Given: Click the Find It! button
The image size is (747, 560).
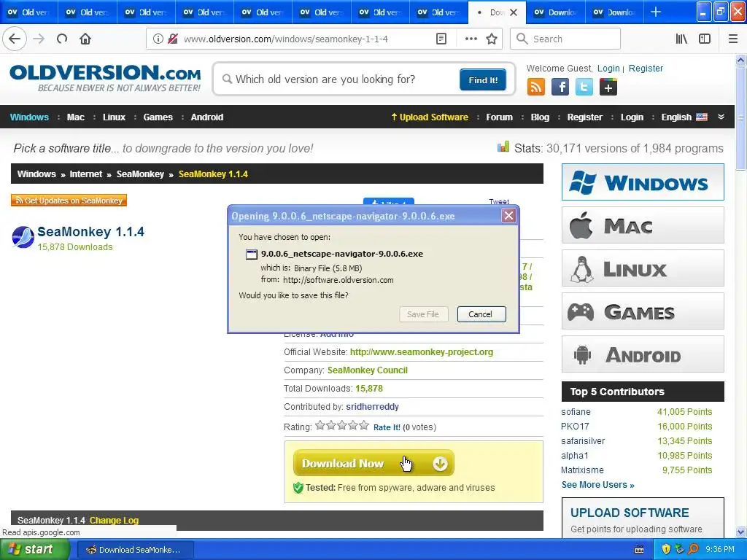Looking at the screenshot, I should [483, 79].
